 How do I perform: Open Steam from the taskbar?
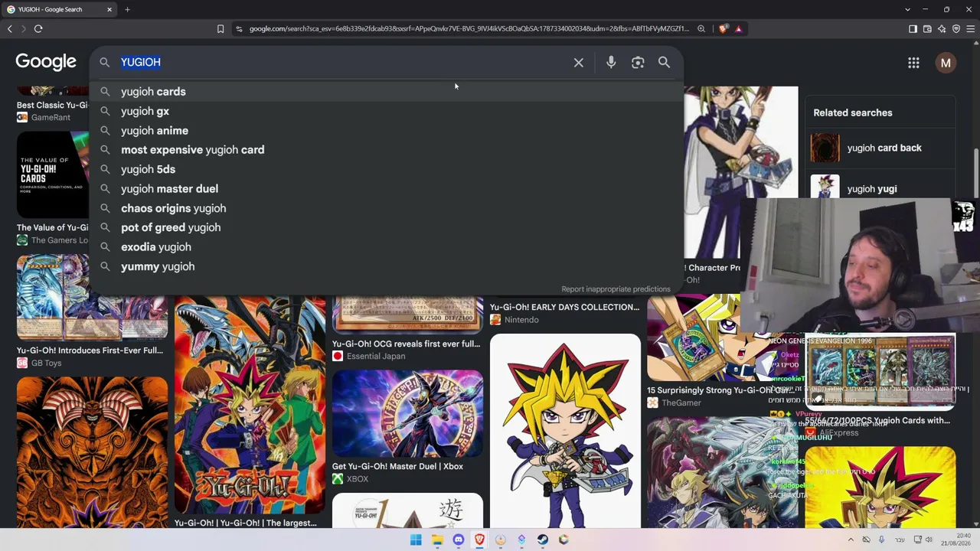click(x=543, y=540)
